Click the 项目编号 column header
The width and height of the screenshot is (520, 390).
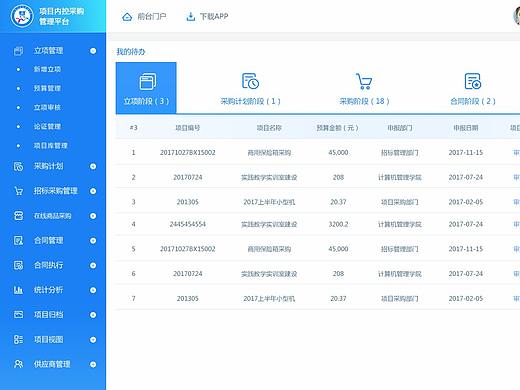coord(188,128)
